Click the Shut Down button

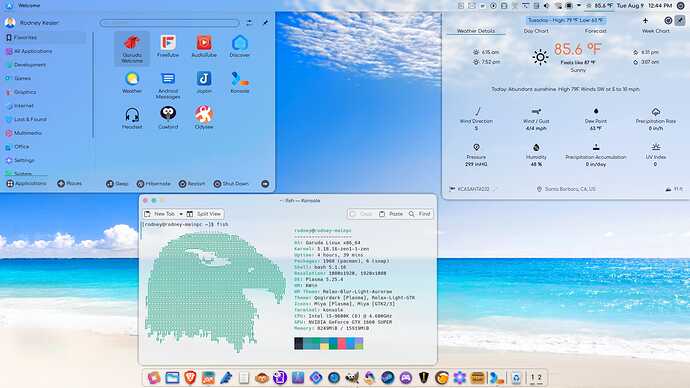(231, 184)
